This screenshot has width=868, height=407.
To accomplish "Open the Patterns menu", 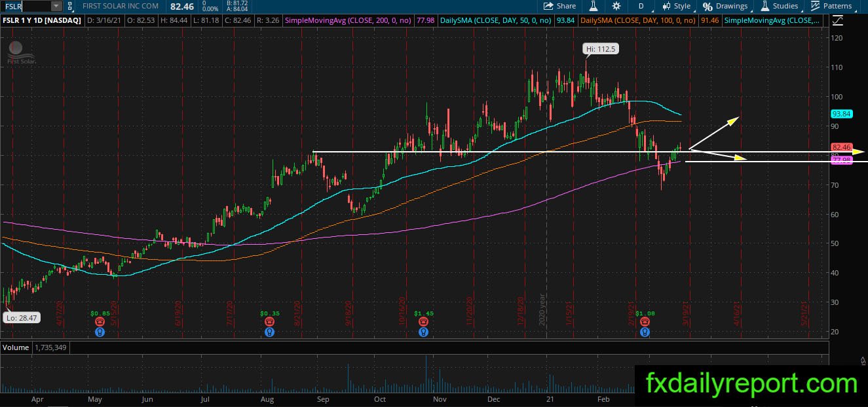I will pyautogui.click(x=831, y=6).
